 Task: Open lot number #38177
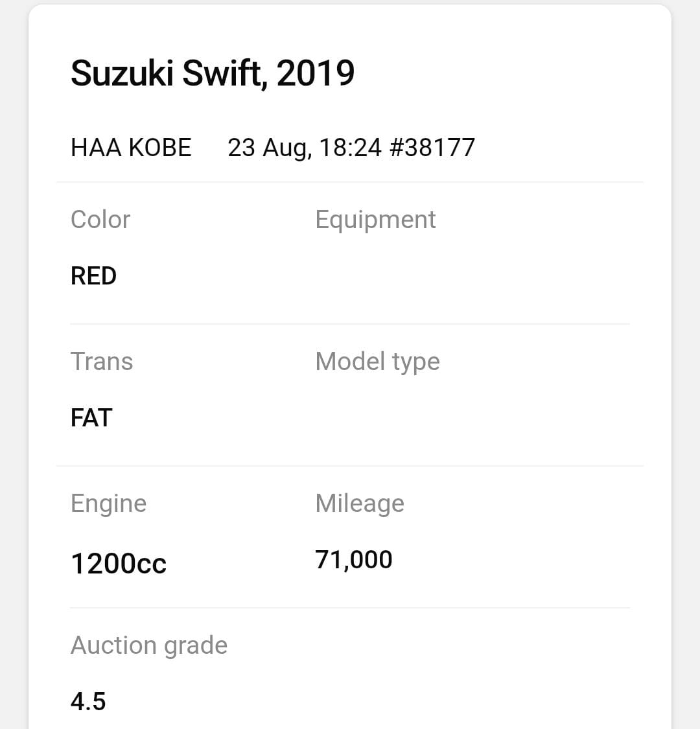coord(432,148)
